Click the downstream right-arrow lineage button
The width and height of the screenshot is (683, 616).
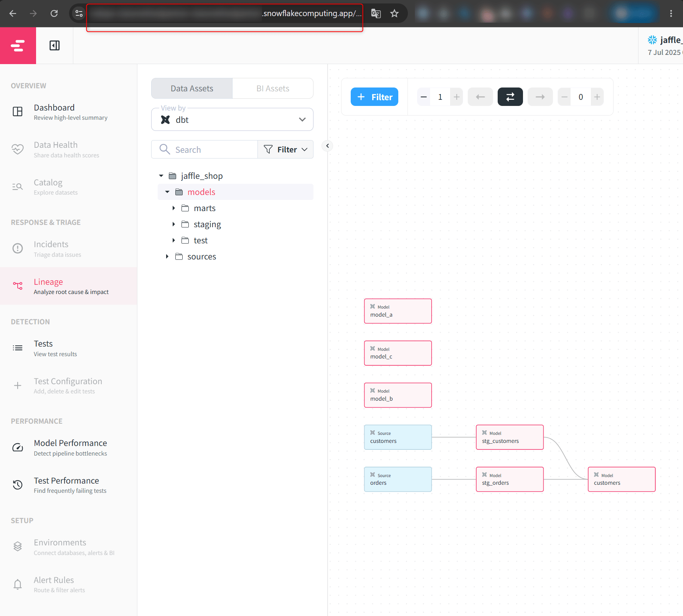coord(540,97)
